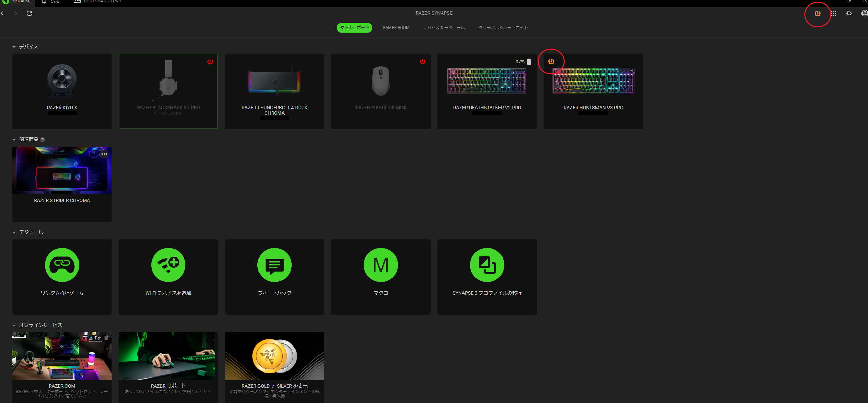The width and height of the screenshot is (868, 403).
Task: Open the マクロ module icon
Action: (x=381, y=265)
